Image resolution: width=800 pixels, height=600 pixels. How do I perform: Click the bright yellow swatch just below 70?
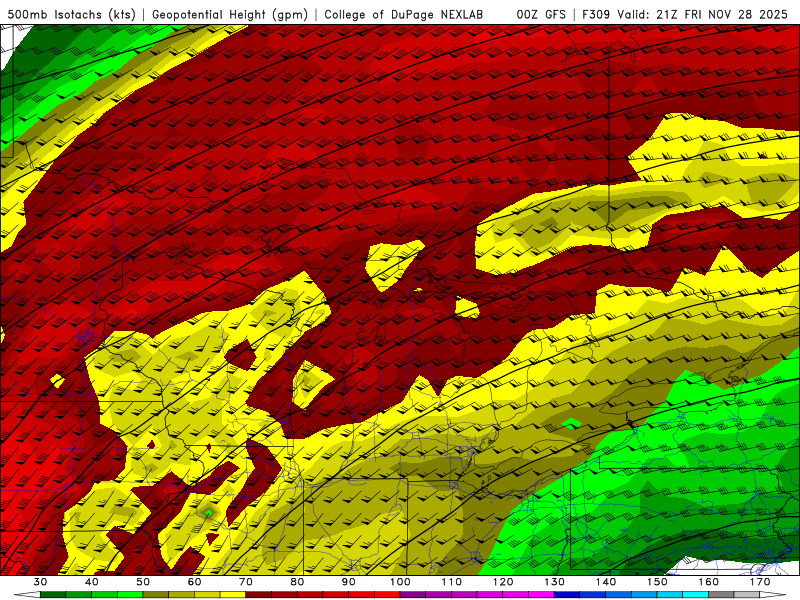233,595
